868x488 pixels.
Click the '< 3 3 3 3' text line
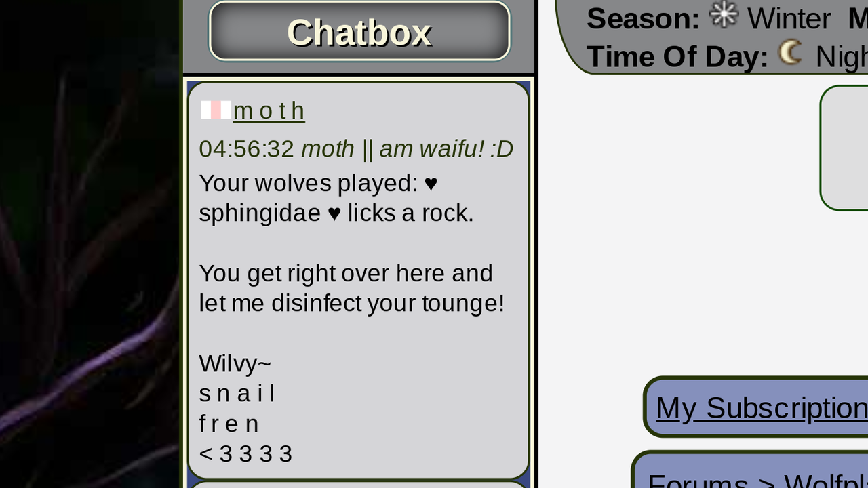tap(246, 453)
